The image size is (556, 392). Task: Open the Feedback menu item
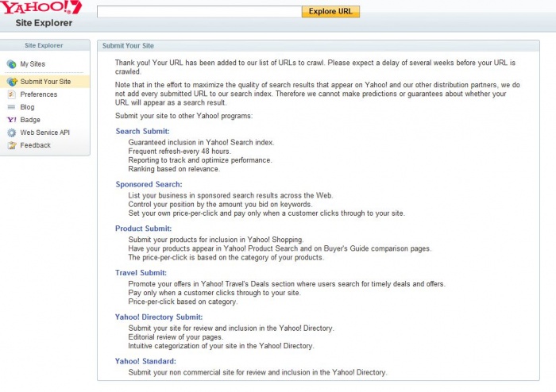coord(36,145)
